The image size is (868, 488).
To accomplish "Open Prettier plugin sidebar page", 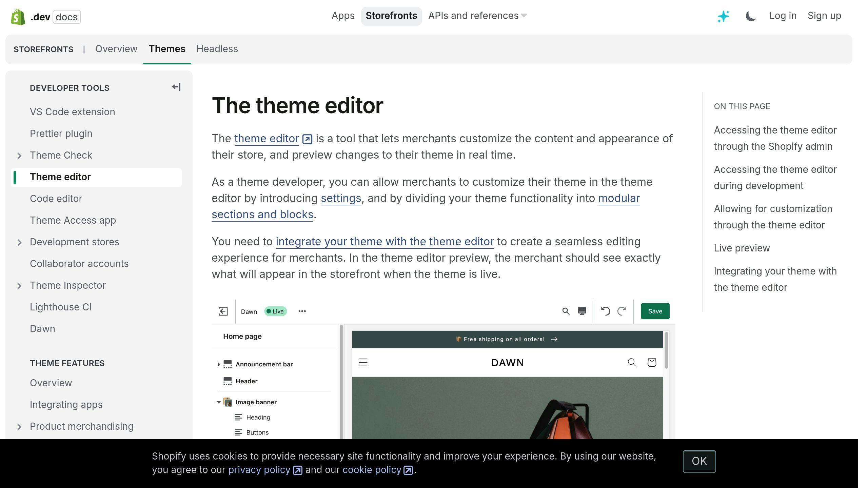I will (x=61, y=134).
